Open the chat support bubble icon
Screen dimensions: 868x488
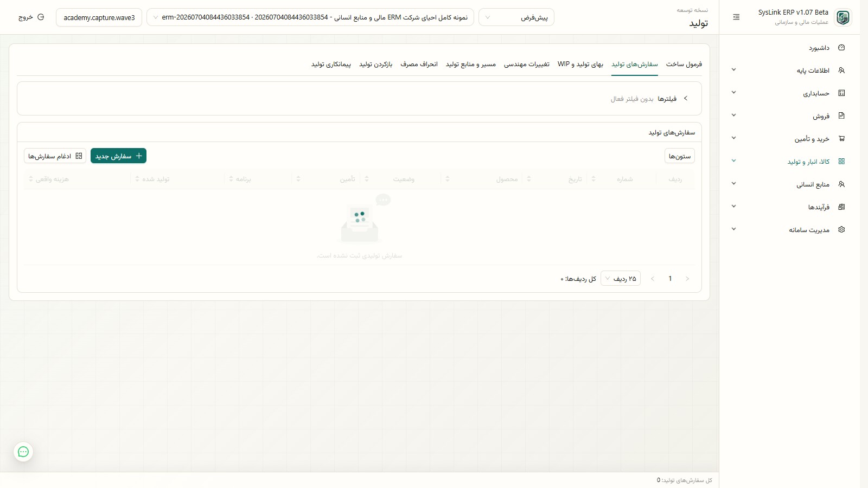tap(23, 452)
